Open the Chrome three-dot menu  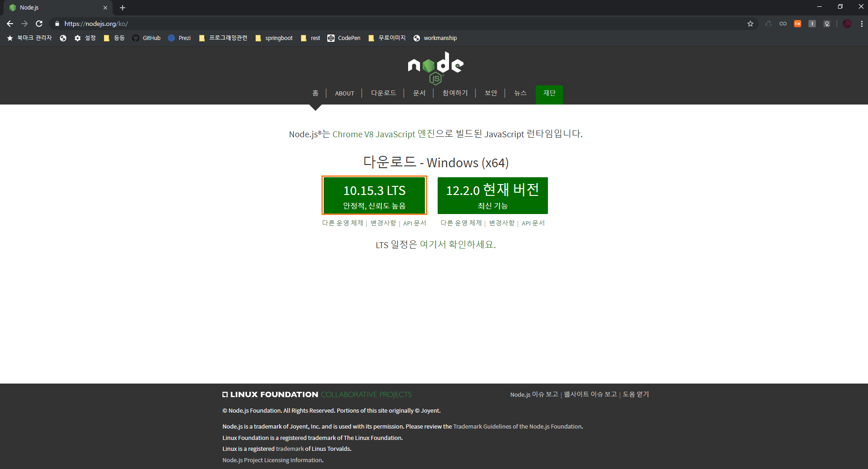pos(862,24)
